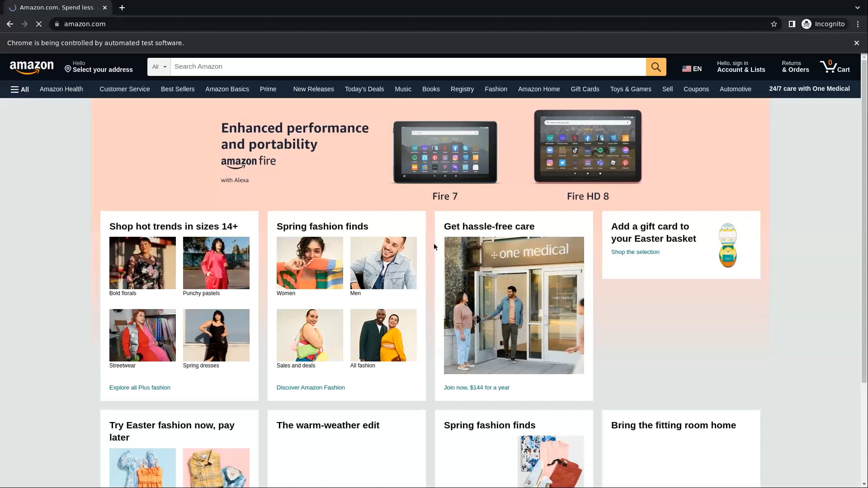Image resolution: width=868 pixels, height=488 pixels.
Task: Dismiss the automated test software notice
Action: 856,43
